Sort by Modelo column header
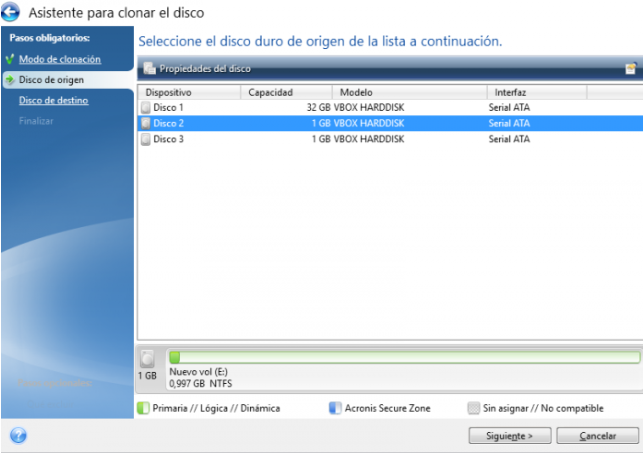Image resolution: width=643 pixels, height=453 pixels. tap(406, 92)
